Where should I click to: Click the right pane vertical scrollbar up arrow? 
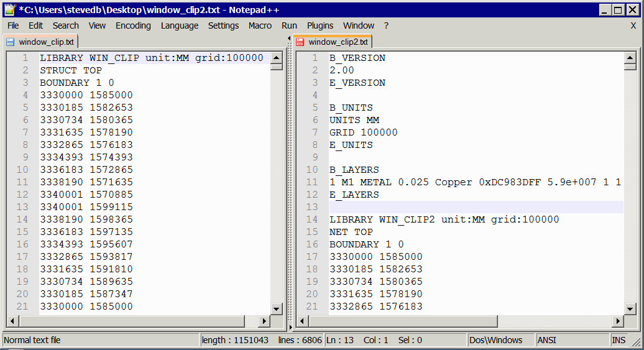(630, 58)
